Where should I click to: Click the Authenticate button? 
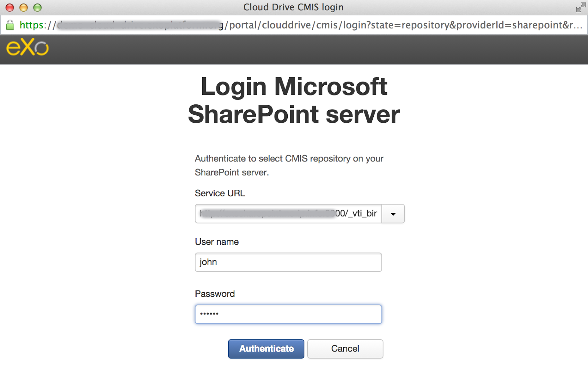point(266,349)
